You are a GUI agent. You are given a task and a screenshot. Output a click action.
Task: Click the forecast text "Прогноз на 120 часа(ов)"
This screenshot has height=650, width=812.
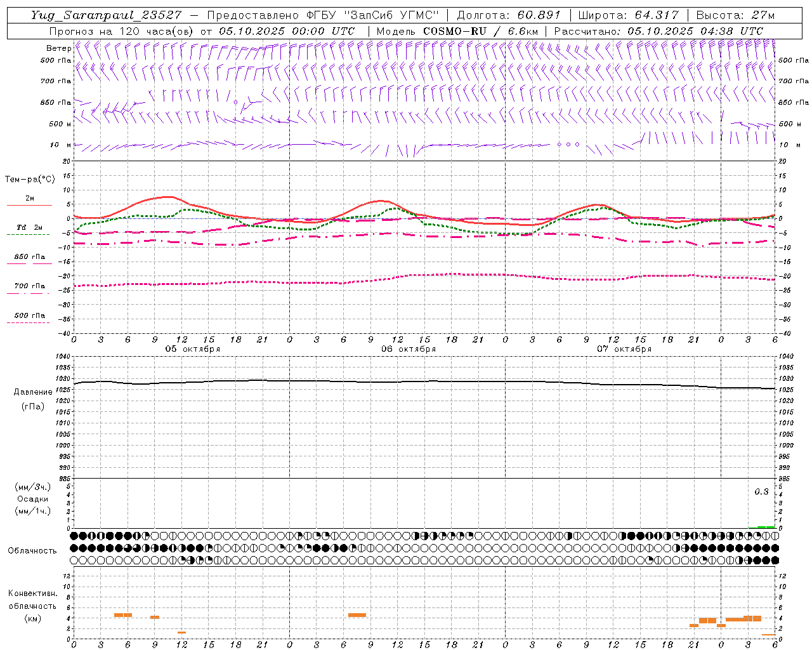pos(122,31)
